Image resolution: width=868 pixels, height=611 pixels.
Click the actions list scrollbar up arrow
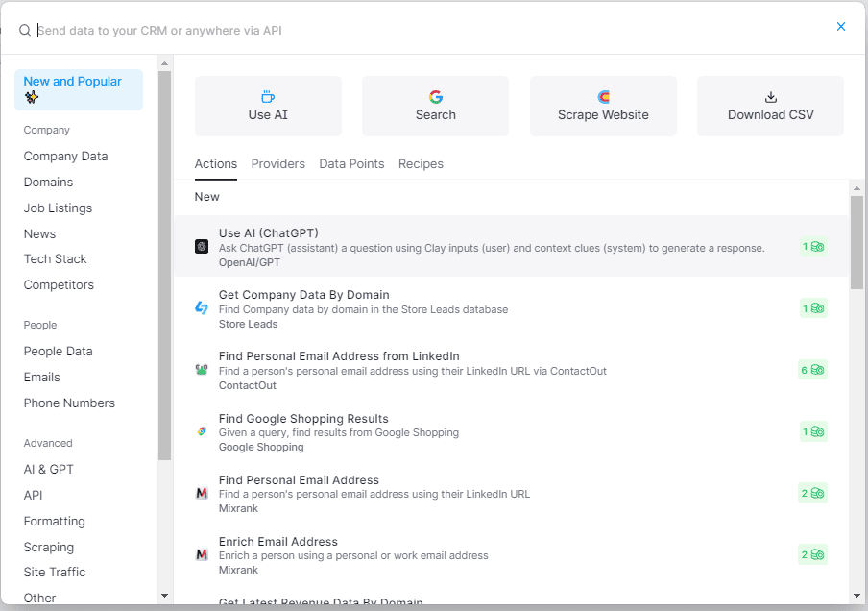(x=856, y=188)
